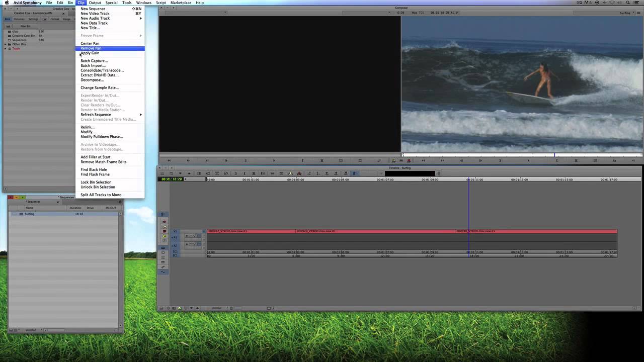644x362 pixels.
Task: Select Split All Tracks to Mono
Action: [x=110, y=195]
